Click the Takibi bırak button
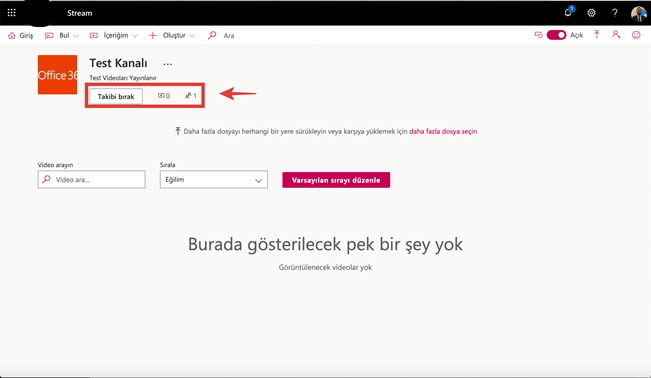This screenshot has width=651, height=378. coord(116,96)
